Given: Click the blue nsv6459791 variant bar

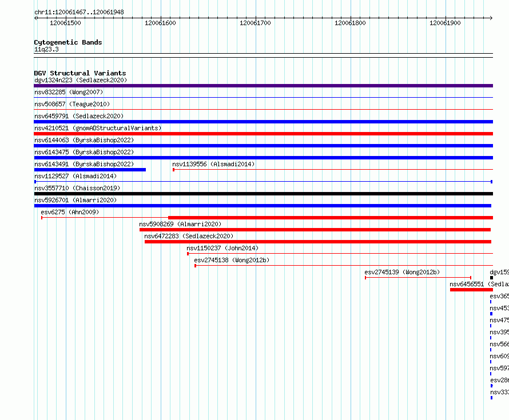Looking at the screenshot, I should pyautogui.click(x=263, y=122).
